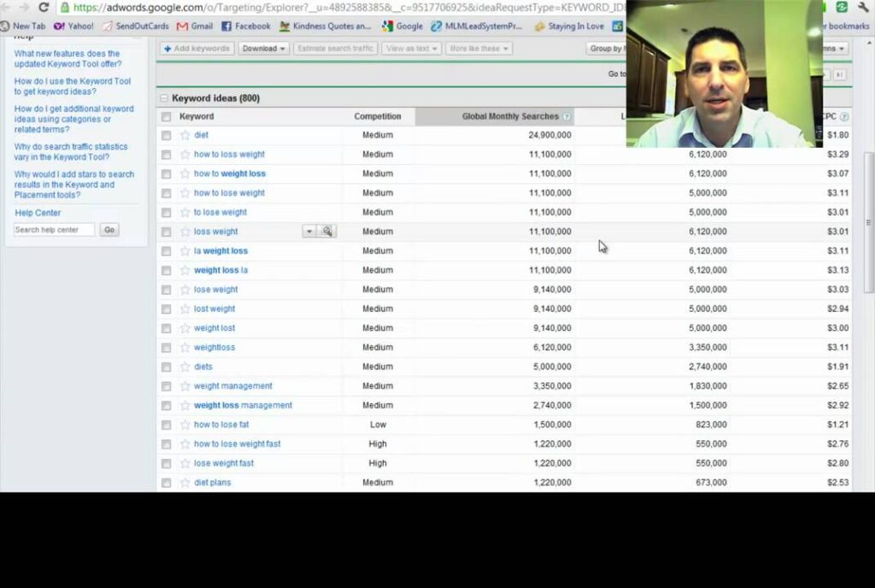Open the Facebook bookmark
This screenshot has height=588, width=875.
[246, 26]
